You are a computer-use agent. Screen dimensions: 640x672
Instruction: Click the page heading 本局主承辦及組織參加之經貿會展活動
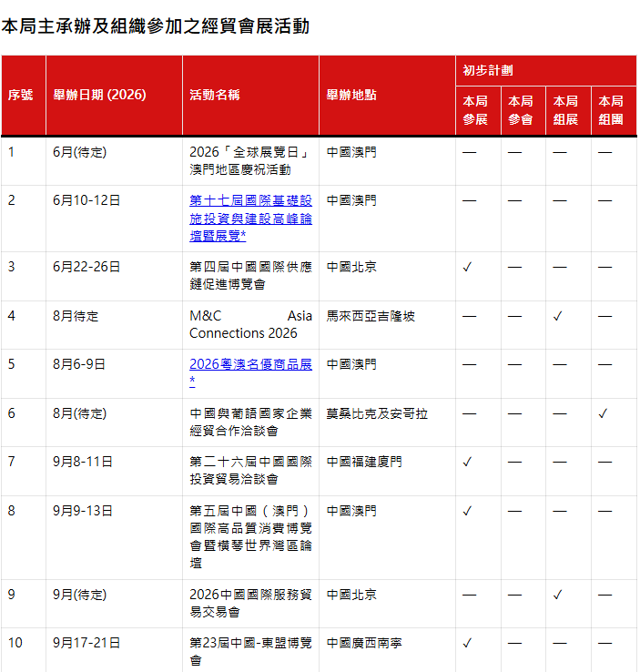155,26
